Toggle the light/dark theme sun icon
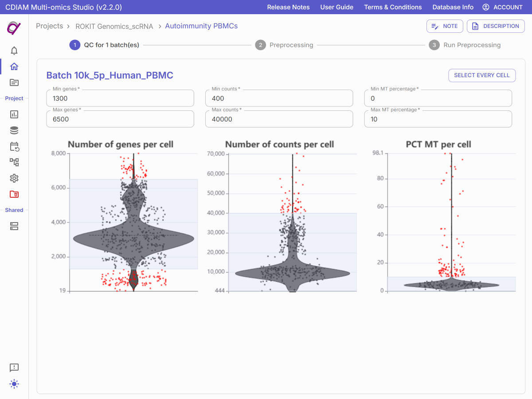This screenshot has height=399, width=532. pyautogui.click(x=14, y=384)
